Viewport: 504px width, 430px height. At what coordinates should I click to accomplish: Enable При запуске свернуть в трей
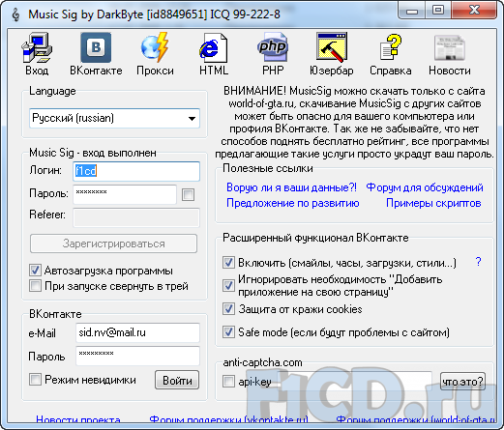(35, 286)
